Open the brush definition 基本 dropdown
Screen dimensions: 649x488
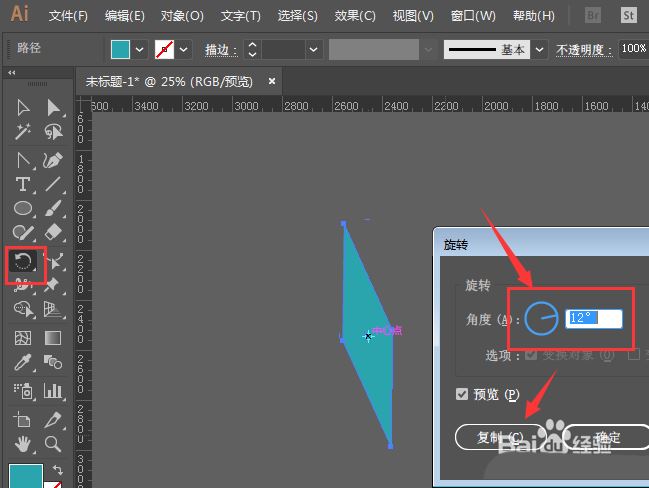[539, 50]
